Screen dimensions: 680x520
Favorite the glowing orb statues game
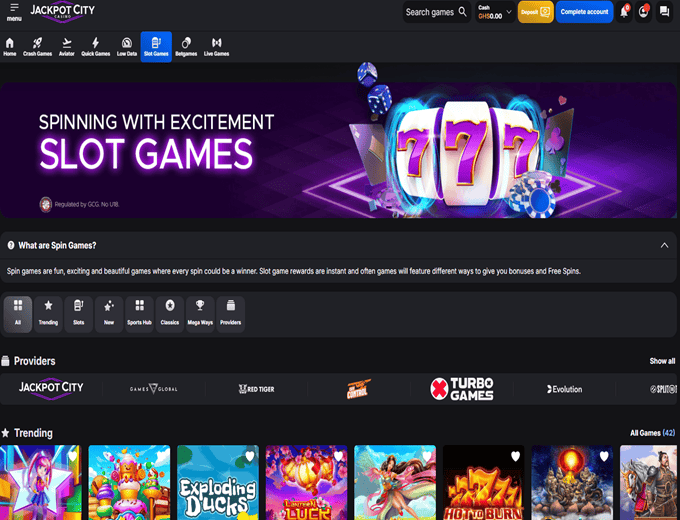604,456
